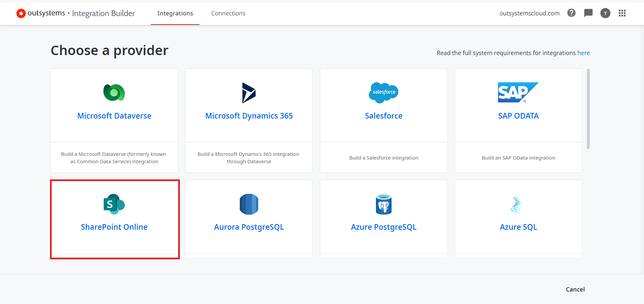Image resolution: width=644 pixels, height=304 pixels.
Task: Switch to the Connections tab
Action: (x=228, y=13)
